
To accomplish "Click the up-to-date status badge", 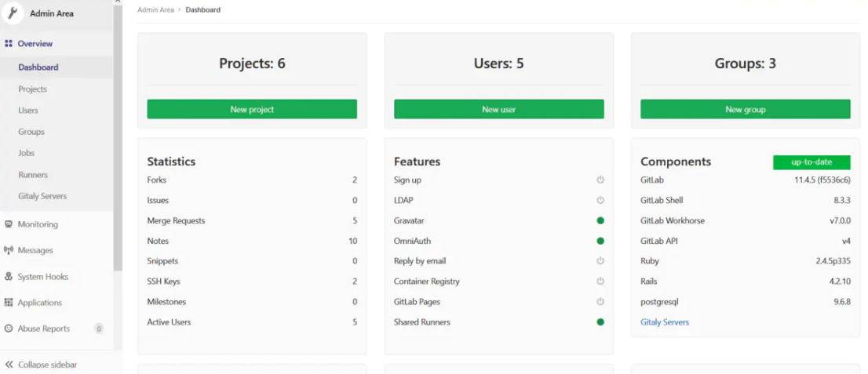I will [x=811, y=162].
